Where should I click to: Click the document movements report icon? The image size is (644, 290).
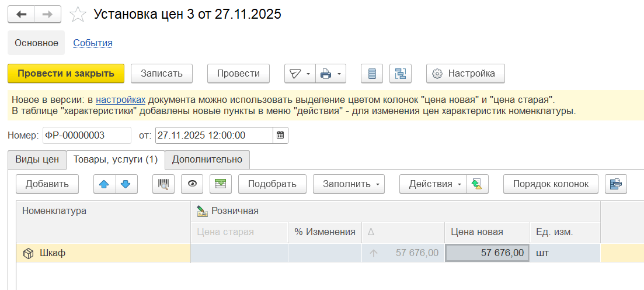click(372, 74)
